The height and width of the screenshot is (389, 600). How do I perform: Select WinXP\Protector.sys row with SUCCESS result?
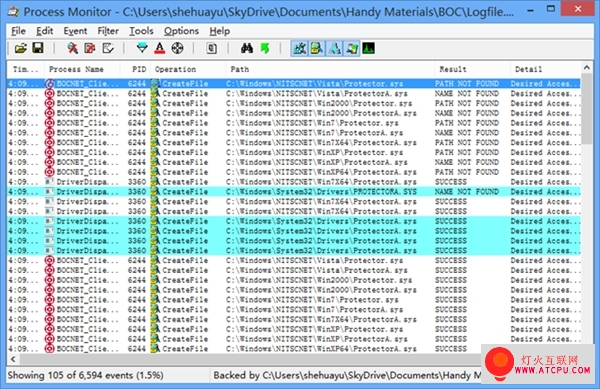click(x=294, y=329)
